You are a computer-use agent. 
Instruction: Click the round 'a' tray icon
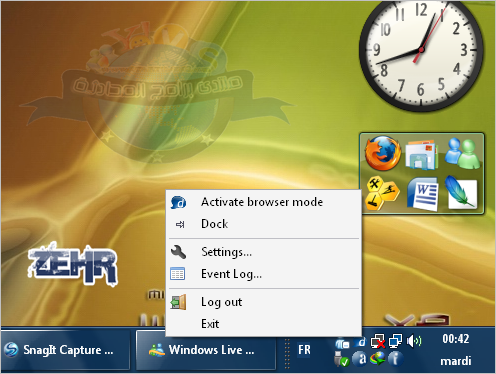359,359
